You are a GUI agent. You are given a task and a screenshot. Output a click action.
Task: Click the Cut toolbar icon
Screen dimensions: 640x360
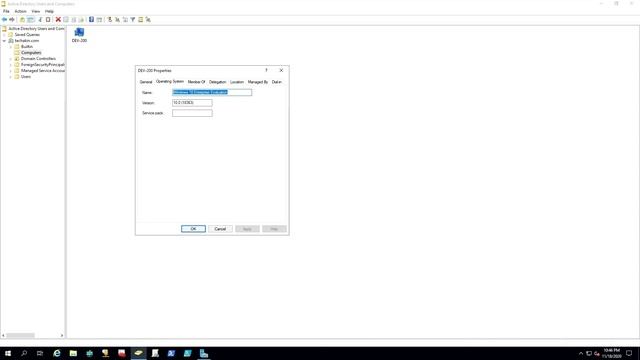tap(40, 20)
